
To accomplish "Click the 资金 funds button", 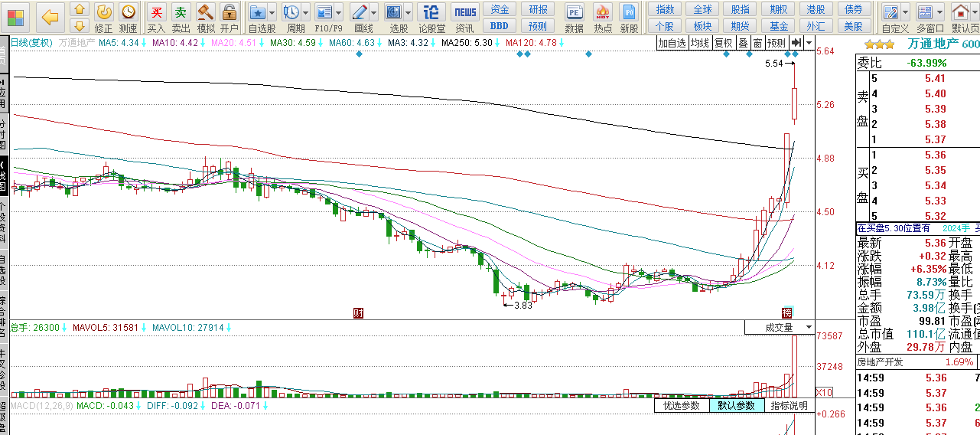I will pos(500,10).
